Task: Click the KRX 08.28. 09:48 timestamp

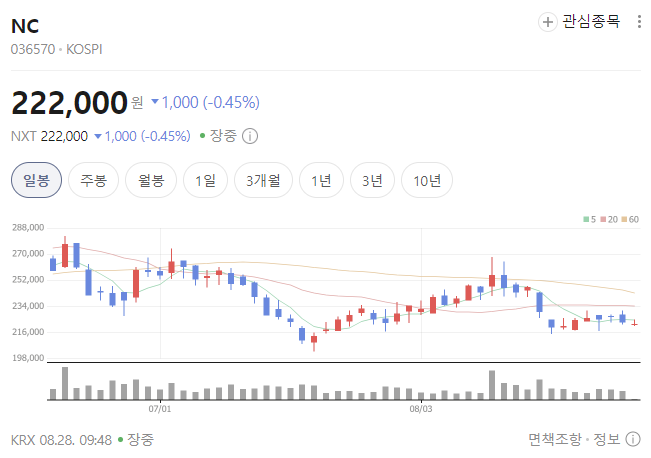Action: click(61, 440)
